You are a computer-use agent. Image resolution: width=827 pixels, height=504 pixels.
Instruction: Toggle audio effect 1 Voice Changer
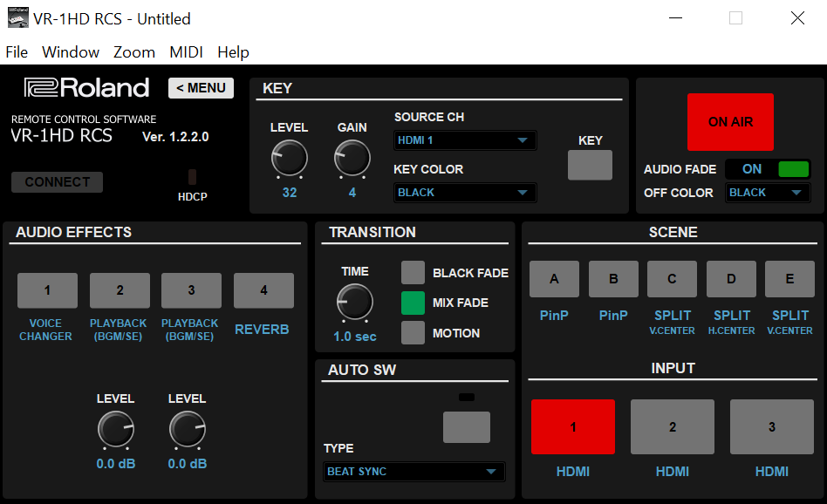[47, 290]
